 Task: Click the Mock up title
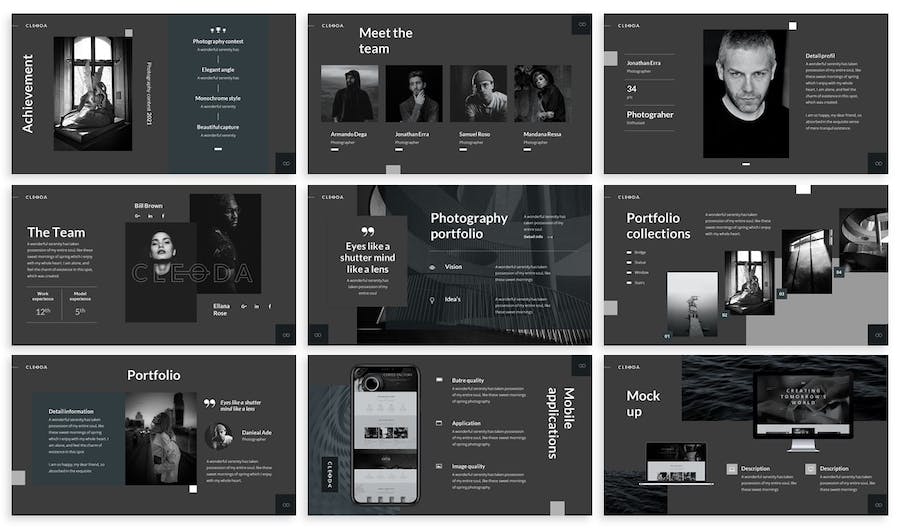643,404
